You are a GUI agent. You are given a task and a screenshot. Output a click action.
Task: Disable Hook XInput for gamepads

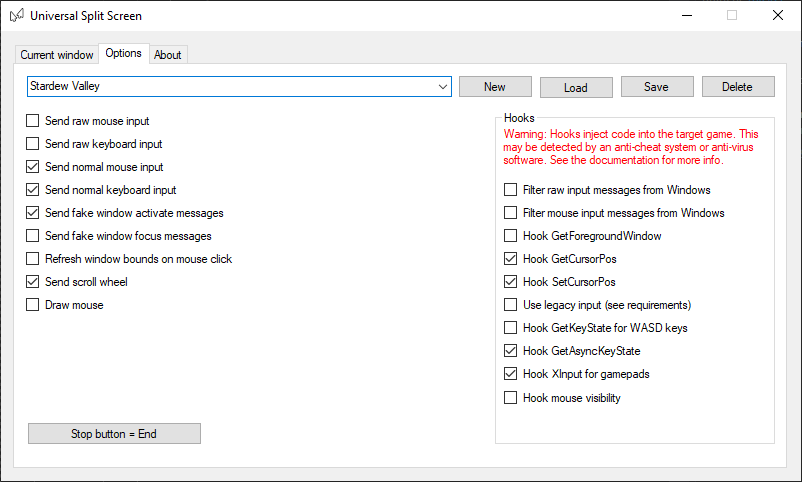(510, 374)
